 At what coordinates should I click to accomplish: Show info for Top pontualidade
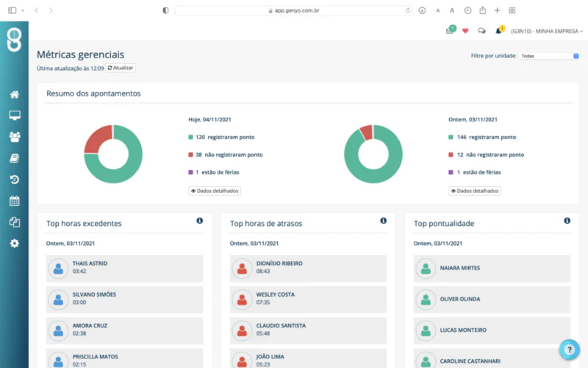pos(567,220)
